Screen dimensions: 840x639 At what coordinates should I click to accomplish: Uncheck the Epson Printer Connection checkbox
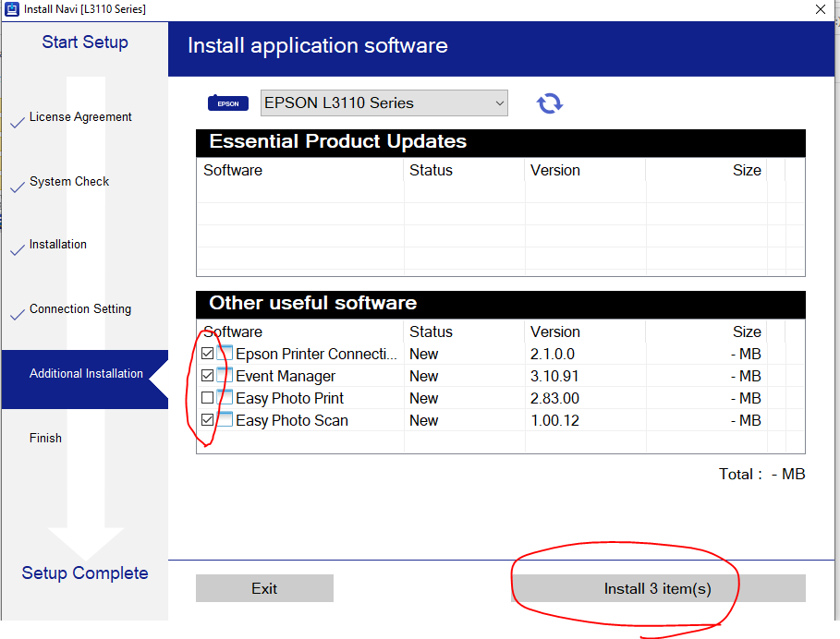(207, 354)
